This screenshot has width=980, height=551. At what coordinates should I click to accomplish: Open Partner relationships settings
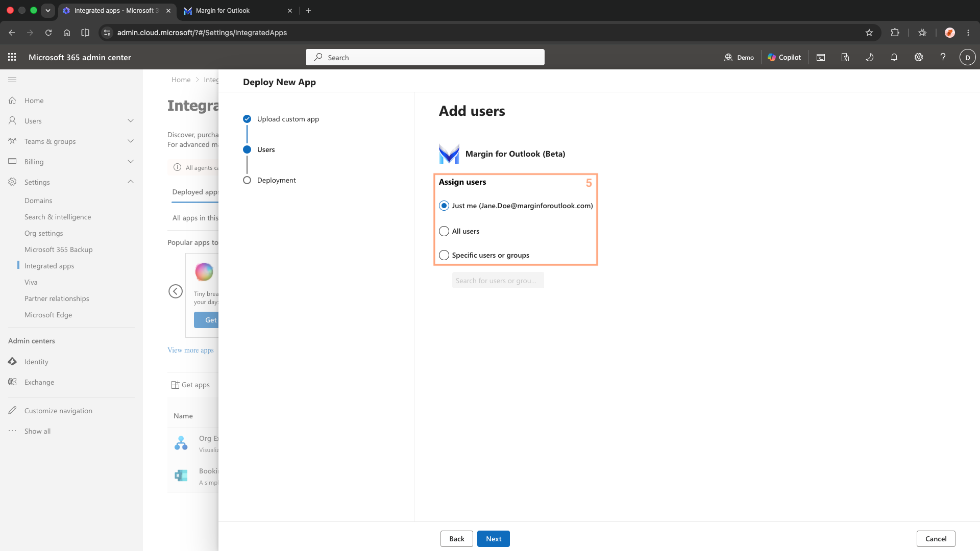tap(57, 298)
